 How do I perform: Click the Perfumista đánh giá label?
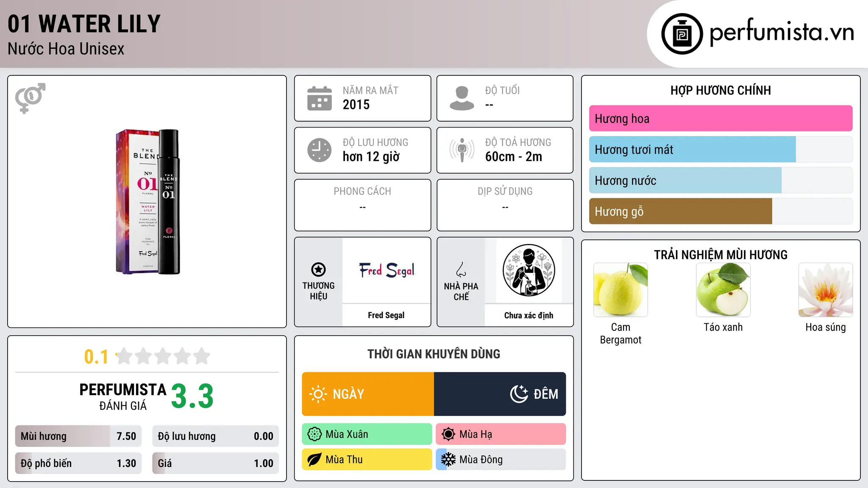coord(123,396)
